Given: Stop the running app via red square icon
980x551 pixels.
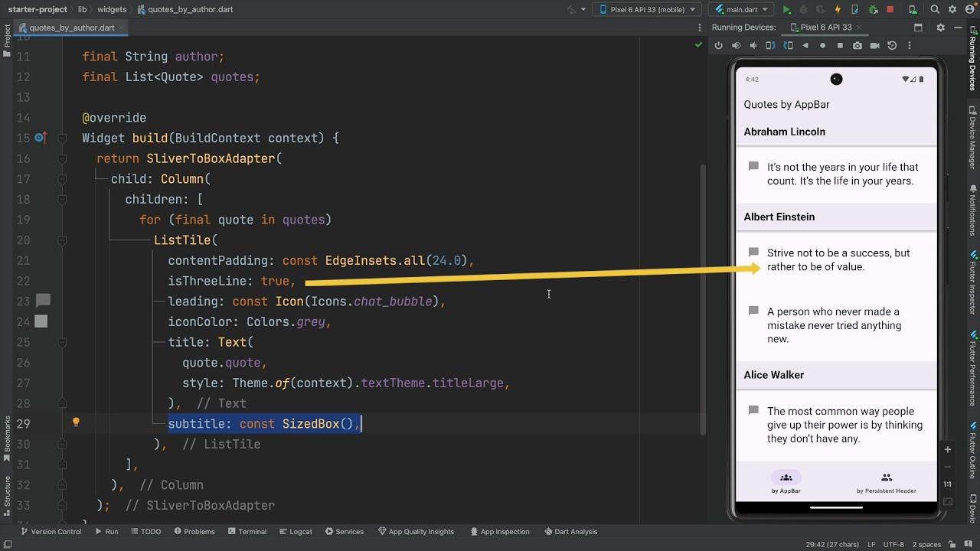Looking at the screenshot, I should [891, 9].
